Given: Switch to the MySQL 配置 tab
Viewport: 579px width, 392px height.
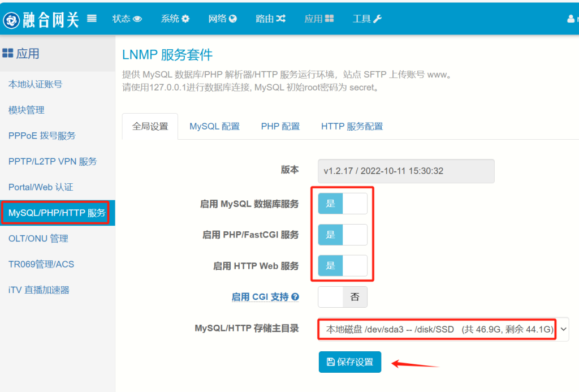Looking at the screenshot, I should coord(214,126).
